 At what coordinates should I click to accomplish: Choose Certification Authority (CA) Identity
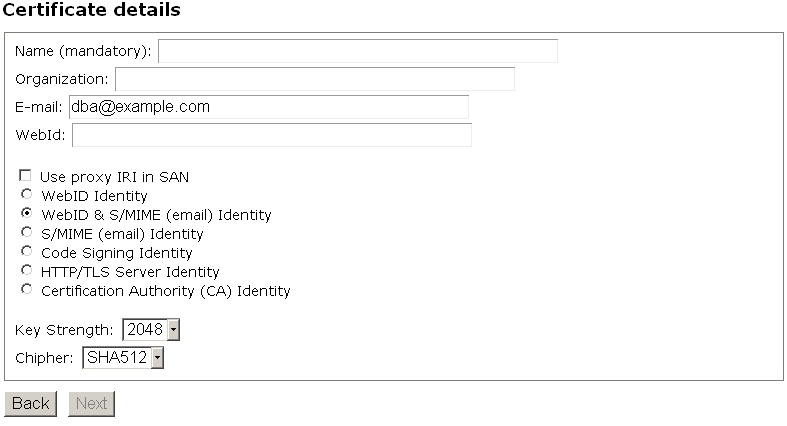pos(26,290)
